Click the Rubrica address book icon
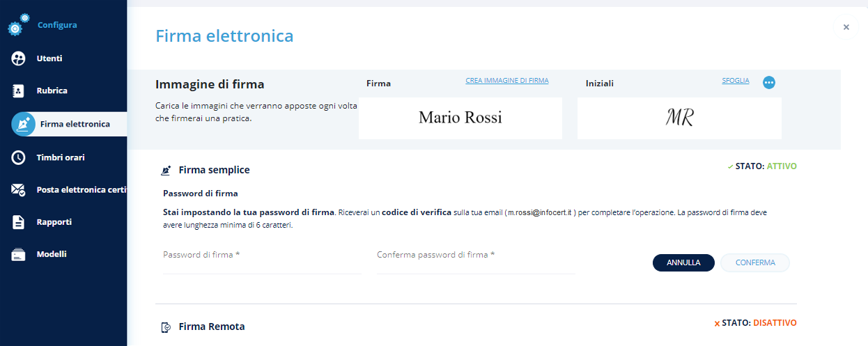 pyautogui.click(x=19, y=91)
